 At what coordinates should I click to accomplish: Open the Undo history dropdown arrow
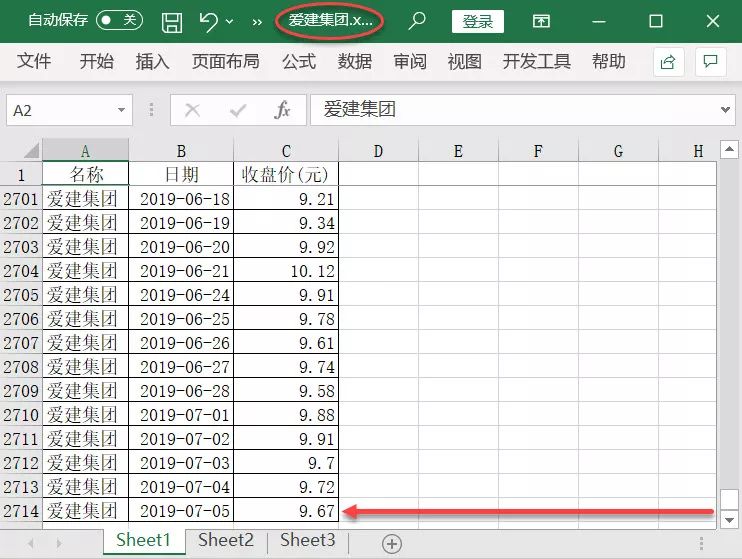(x=230, y=22)
